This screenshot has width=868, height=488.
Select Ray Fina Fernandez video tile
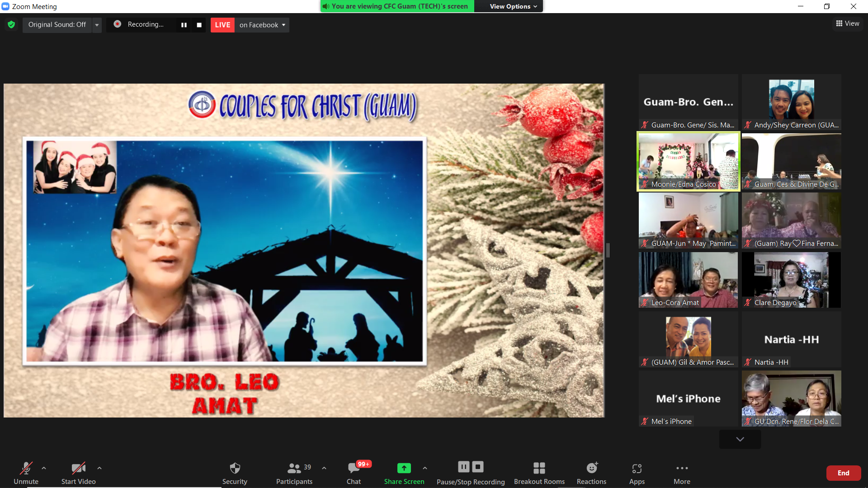click(x=792, y=221)
